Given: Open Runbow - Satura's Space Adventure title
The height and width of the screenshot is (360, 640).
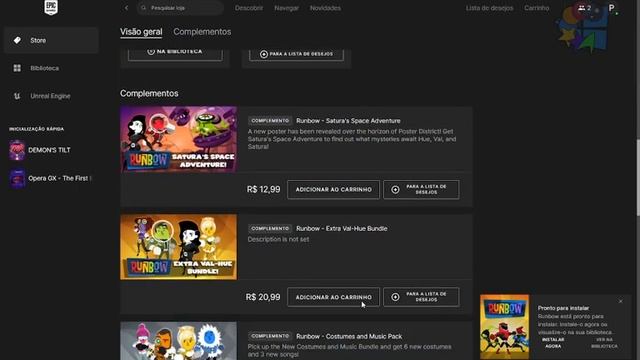Looking at the screenshot, I should pos(348,121).
